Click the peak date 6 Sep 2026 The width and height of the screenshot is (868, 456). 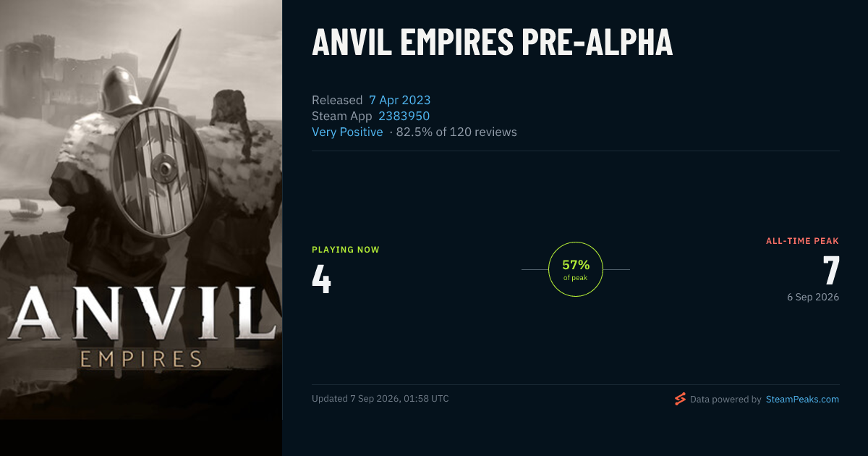(x=813, y=297)
